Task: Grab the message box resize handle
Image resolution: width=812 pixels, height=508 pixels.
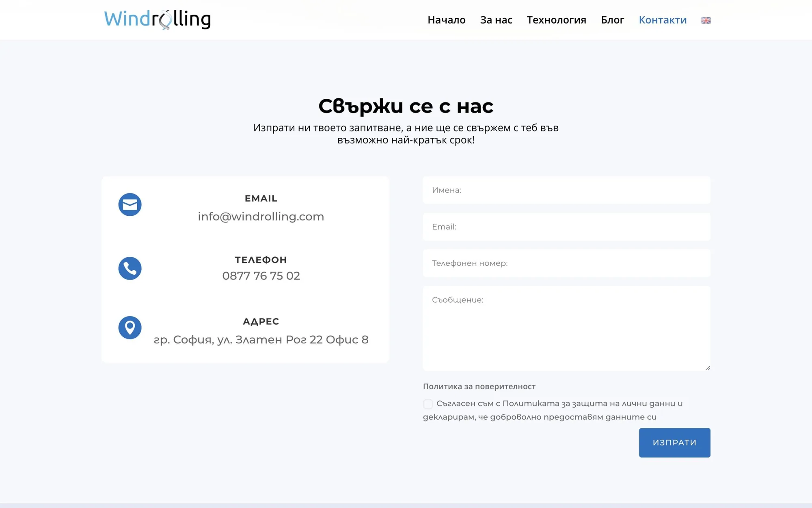Action: coord(707,367)
